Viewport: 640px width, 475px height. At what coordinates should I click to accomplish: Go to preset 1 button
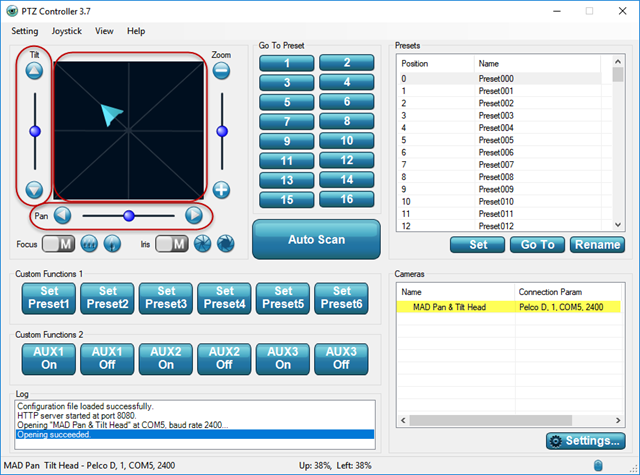[287, 63]
